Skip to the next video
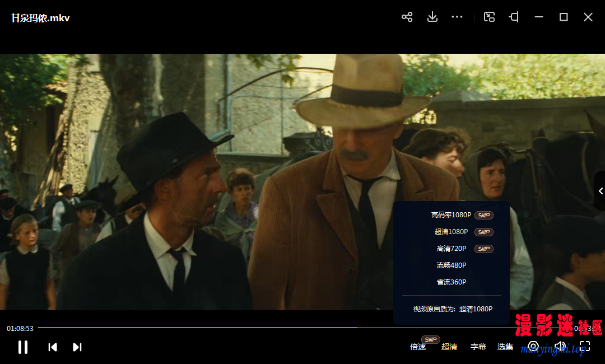 (77, 347)
